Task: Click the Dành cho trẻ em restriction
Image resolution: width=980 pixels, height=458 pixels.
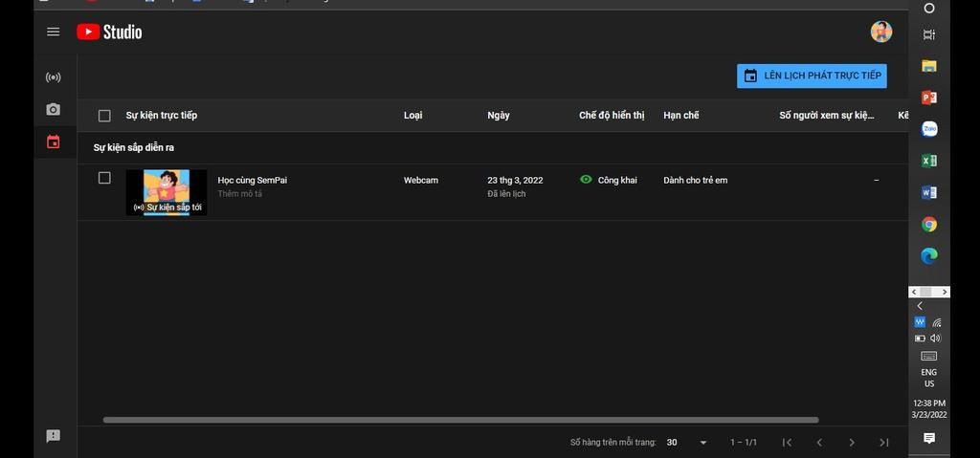Action: click(x=695, y=180)
